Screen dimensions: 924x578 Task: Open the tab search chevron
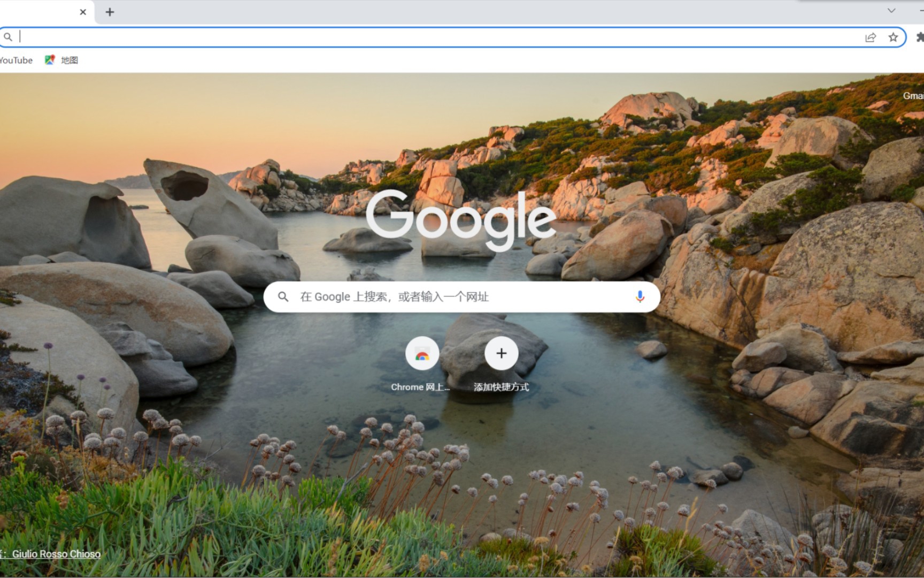point(891,11)
